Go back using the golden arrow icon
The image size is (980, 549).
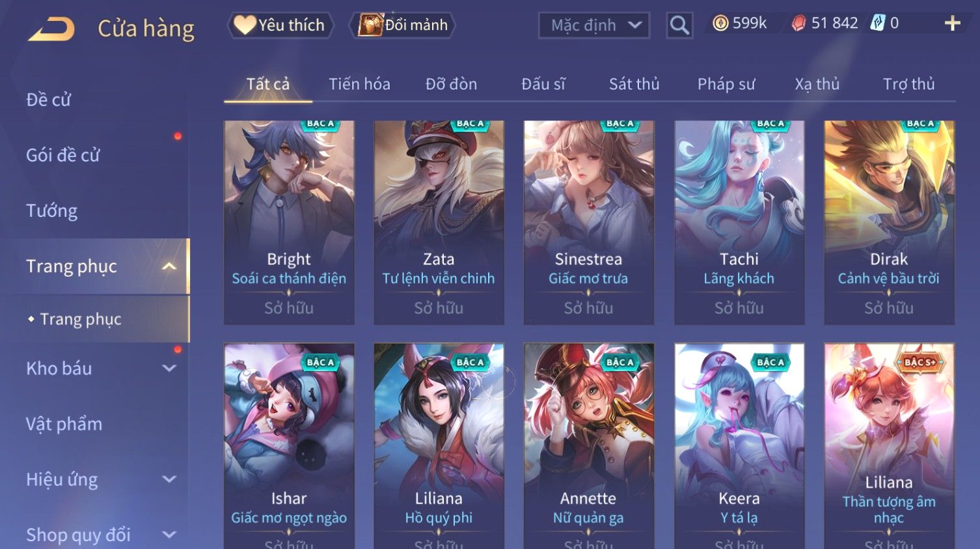pyautogui.click(x=51, y=29)
